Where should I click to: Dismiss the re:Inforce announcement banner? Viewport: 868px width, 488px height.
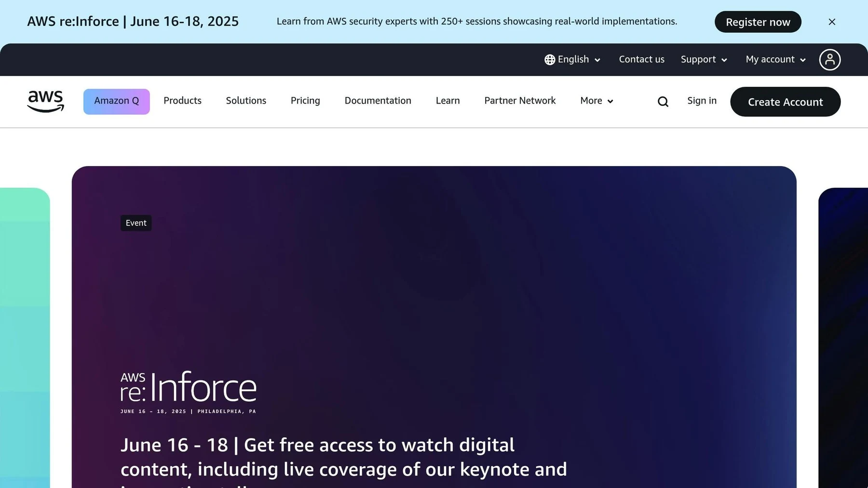pos(832,22)
